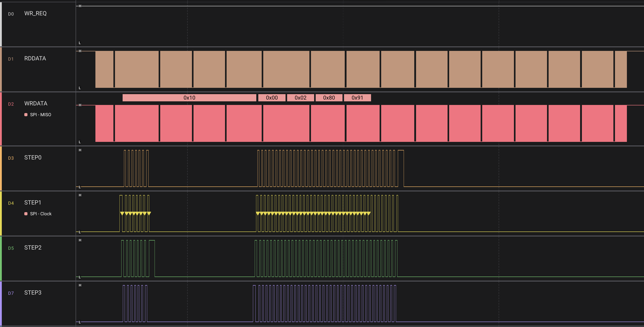644x327 pixels.
Task: Select the WR_REQ channel label
Action: [x=35, y=14]
